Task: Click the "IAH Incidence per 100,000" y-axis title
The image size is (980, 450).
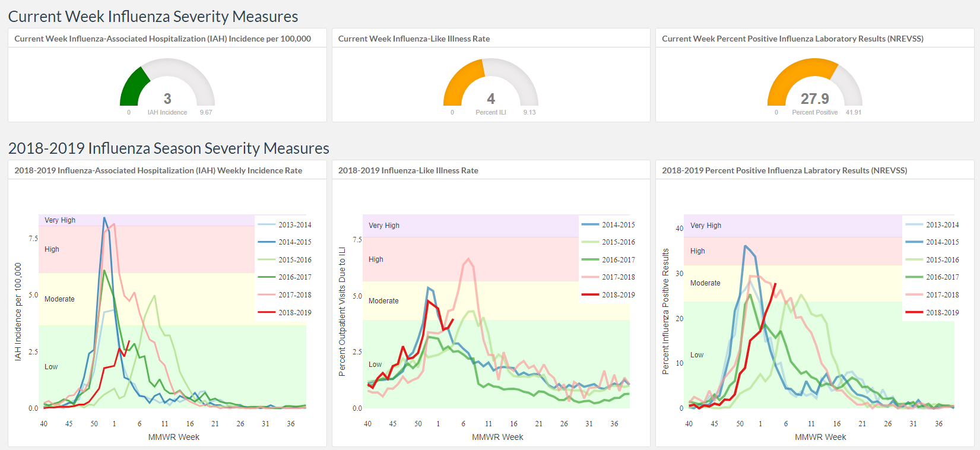Action: pyautogui.click(x=18, y=312)
